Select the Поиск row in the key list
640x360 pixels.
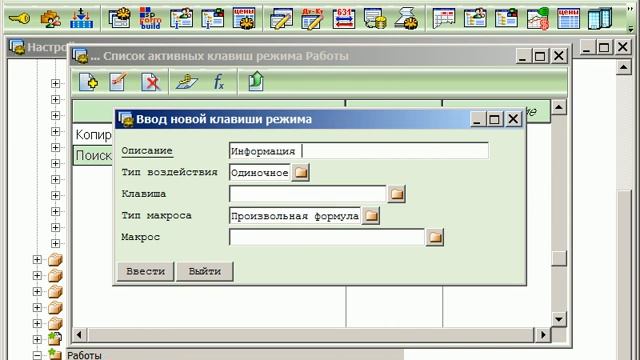(x=93, y=156)
